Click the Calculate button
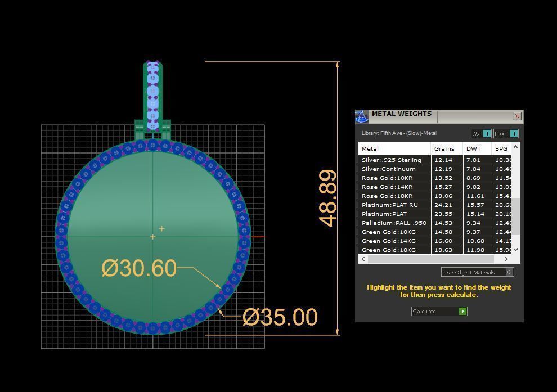 click(439, 311)
